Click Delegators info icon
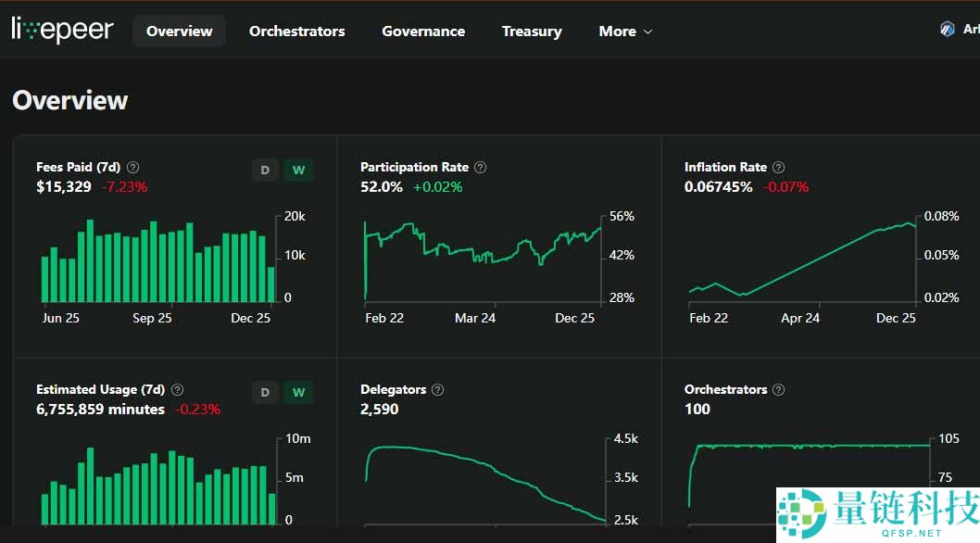Viewport: 980px width, 543px height. (438, 390)
